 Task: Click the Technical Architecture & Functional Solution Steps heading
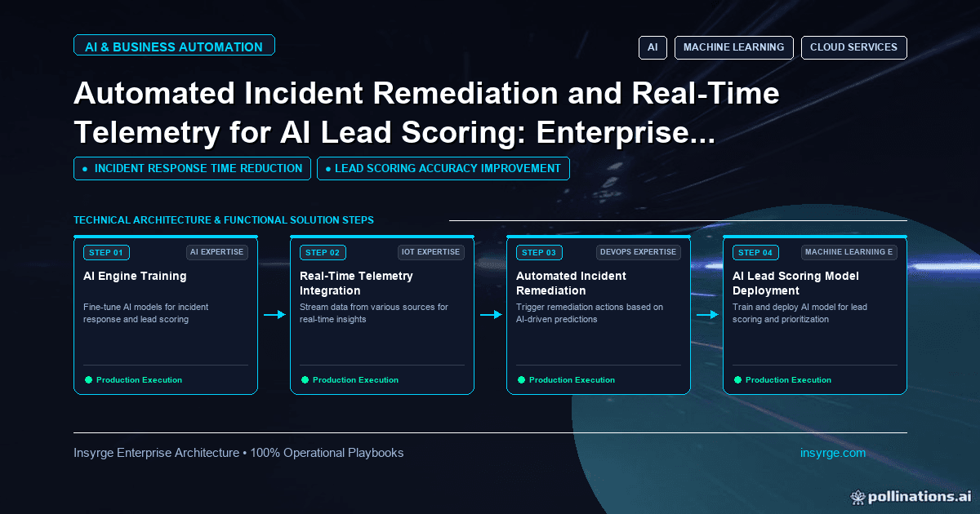(x=224, y=220)
